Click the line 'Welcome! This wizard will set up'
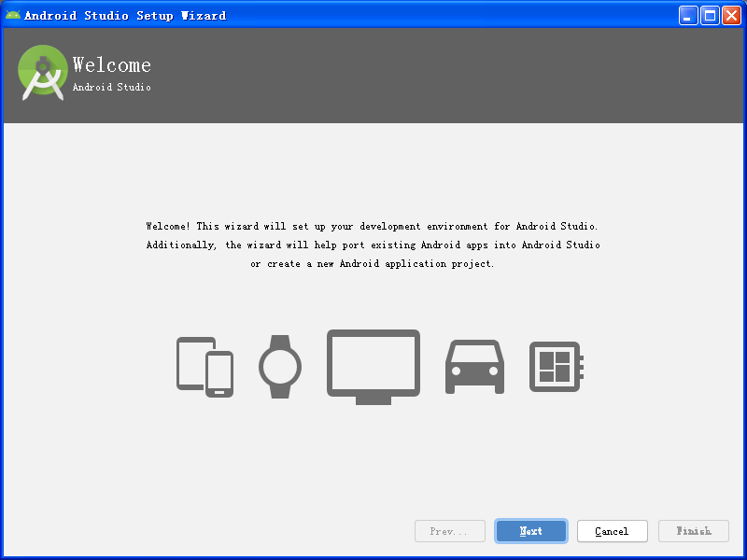 point(372,226)
